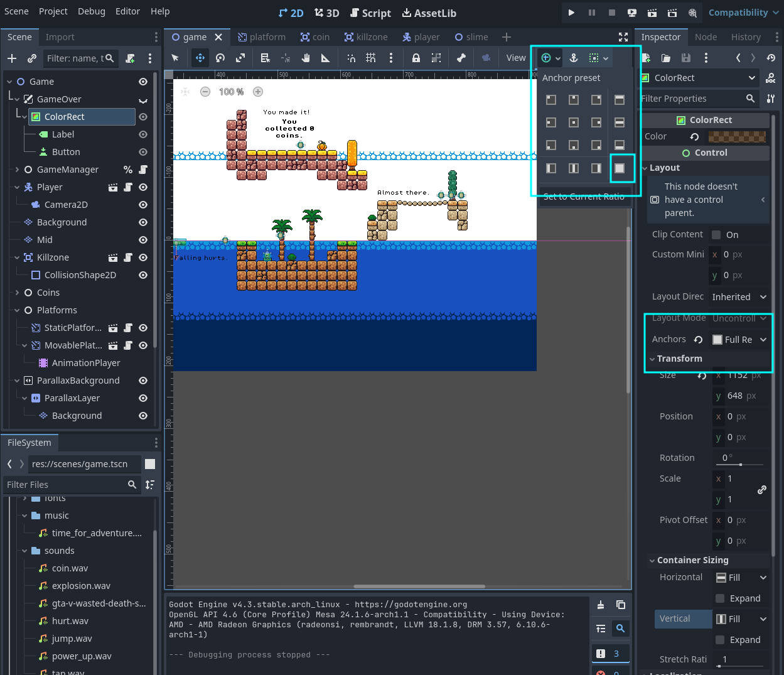Enable Expand for Vertical container sizing

click(721, 640)
